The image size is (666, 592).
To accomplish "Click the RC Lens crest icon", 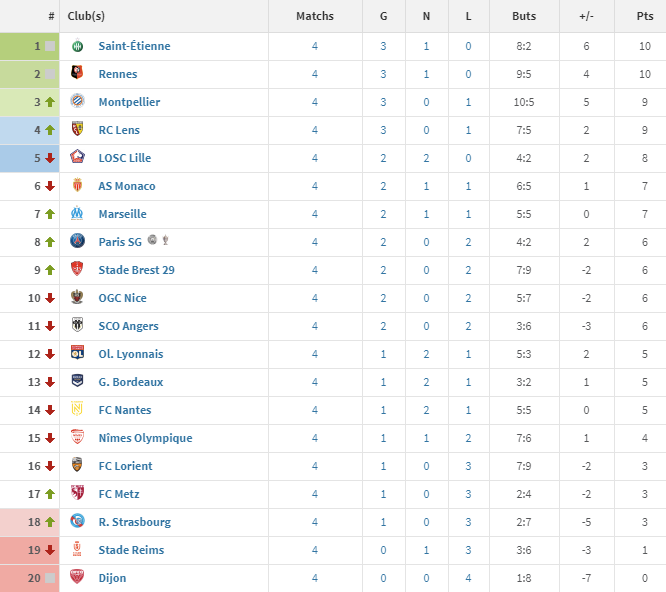I will (x=77, y=129).
